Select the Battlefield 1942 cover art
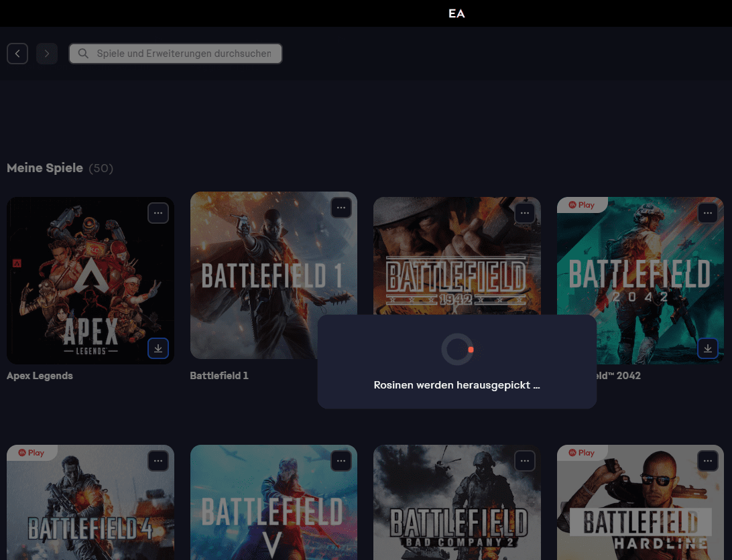Viewport: 732px width, 560px height. click(x=457, y=256)
